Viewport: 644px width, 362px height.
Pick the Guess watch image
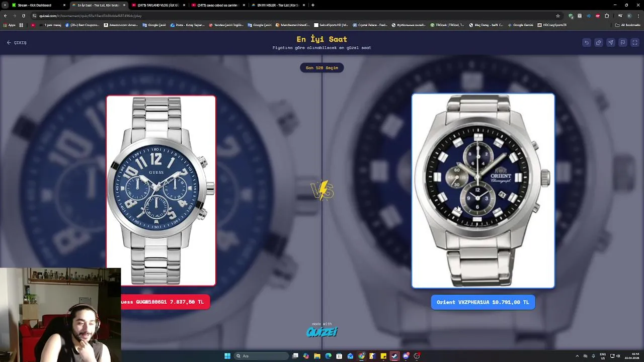pyautogui.click(x=161, y=191)
